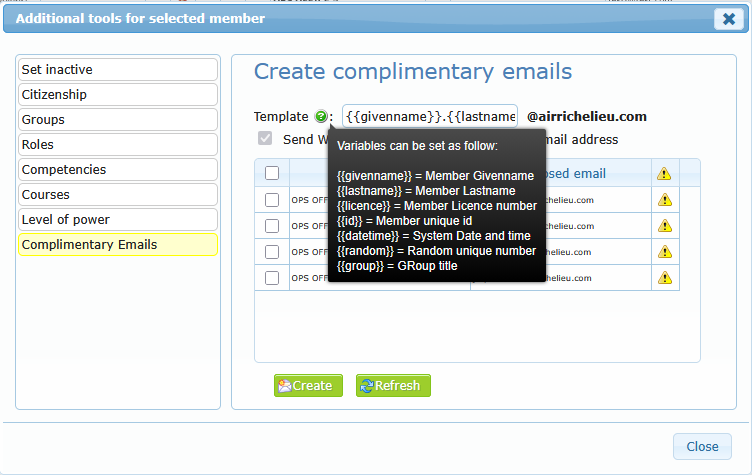Click the Refresh button
752x475 pixels.
pos(393,386)
